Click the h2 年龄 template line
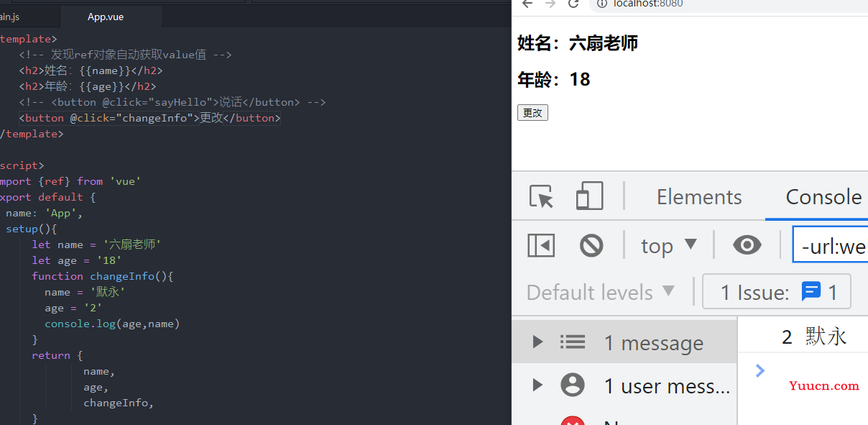Viewport: 868px width, 425px height. tap(88, 86)
